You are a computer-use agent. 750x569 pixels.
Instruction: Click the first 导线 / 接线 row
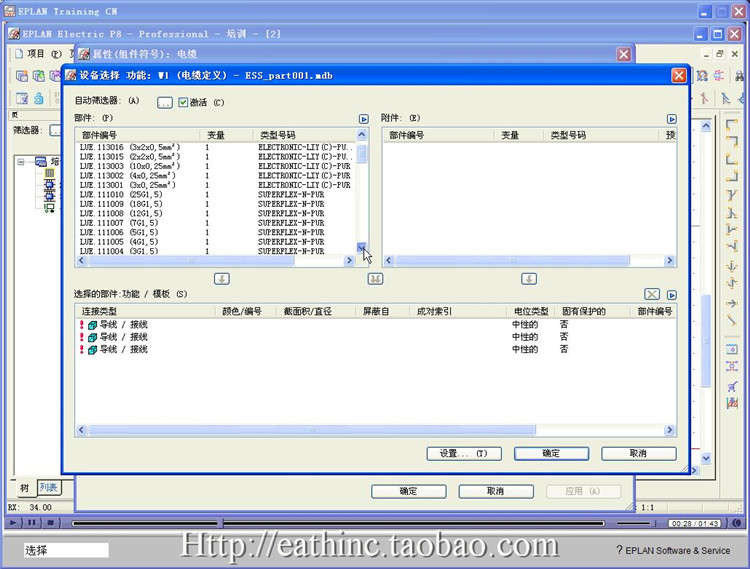pos(375,325)
